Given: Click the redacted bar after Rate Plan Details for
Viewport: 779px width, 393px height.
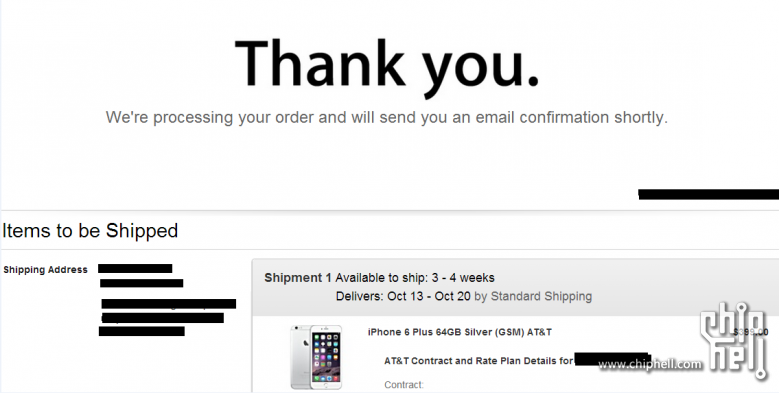Looking at the screenshot, I should pos(613,359).
